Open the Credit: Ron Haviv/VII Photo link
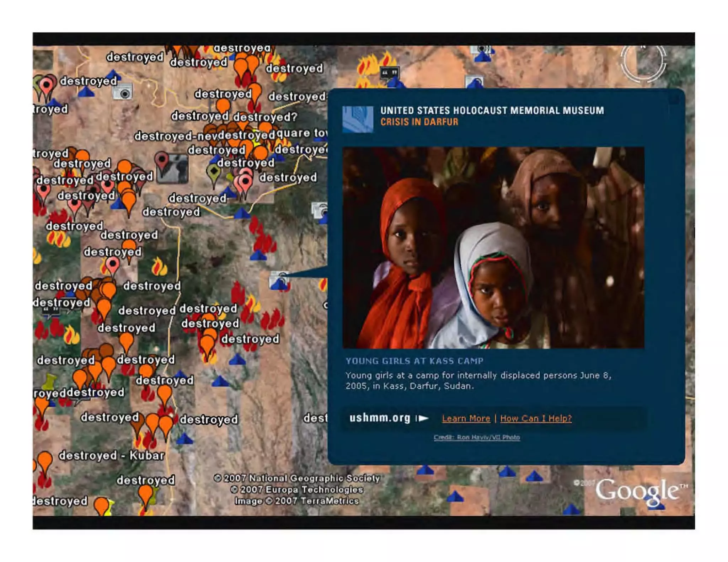Image resolution: width=728 pixels, height=562 pixels. click(x=477, y=437)
